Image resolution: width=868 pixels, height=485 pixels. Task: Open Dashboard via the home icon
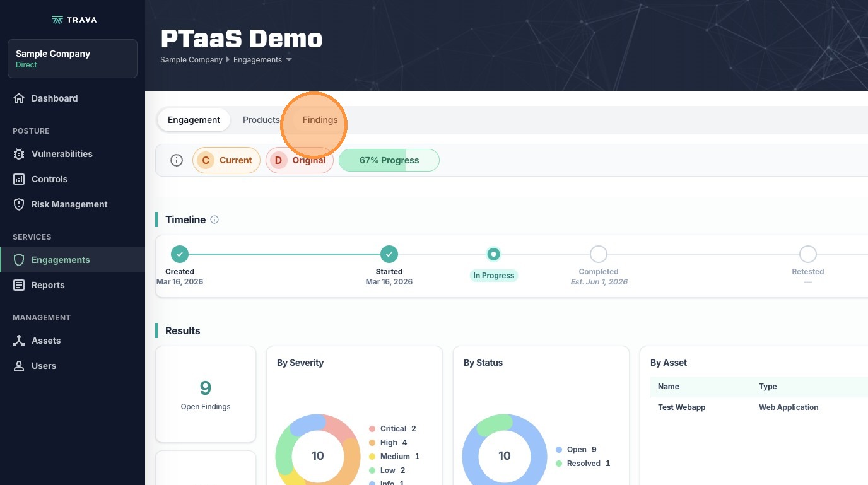[x=19, y=98]
